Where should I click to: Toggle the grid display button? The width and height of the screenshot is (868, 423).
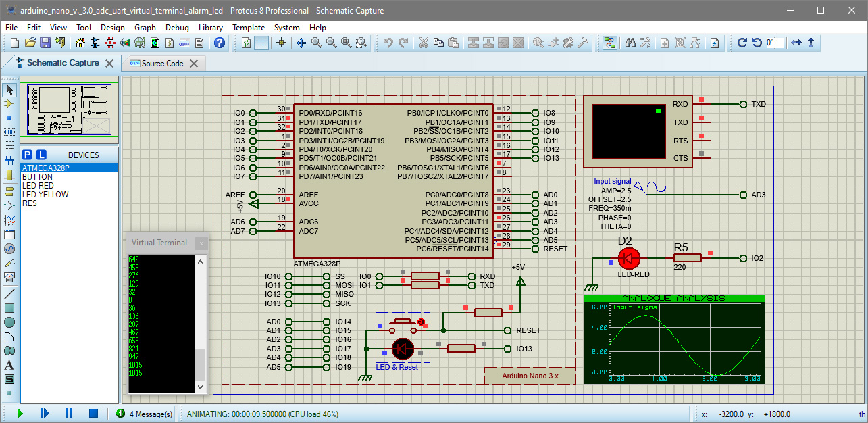(x=261, y=43)
